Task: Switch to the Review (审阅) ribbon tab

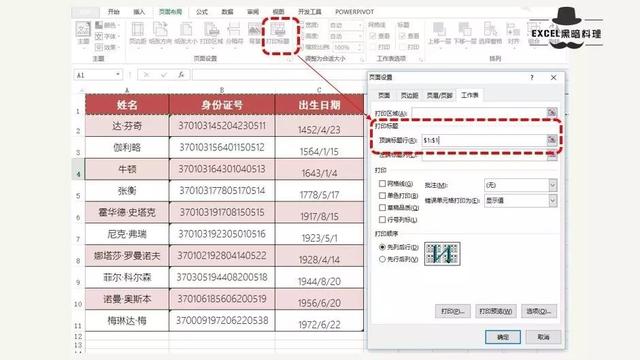Action: tap(253, 12)
